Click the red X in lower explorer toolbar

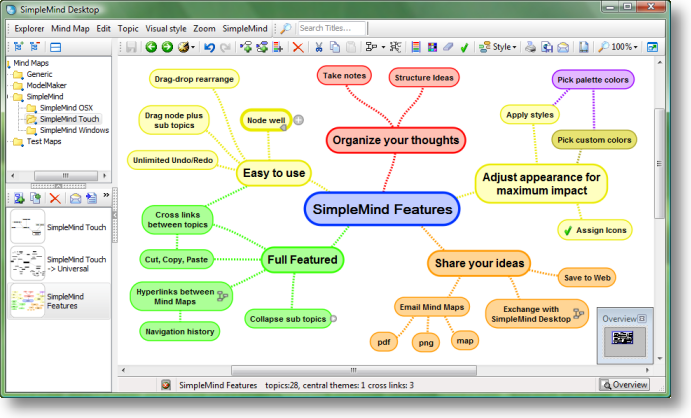pyautogui.click(x=55, y=198)
